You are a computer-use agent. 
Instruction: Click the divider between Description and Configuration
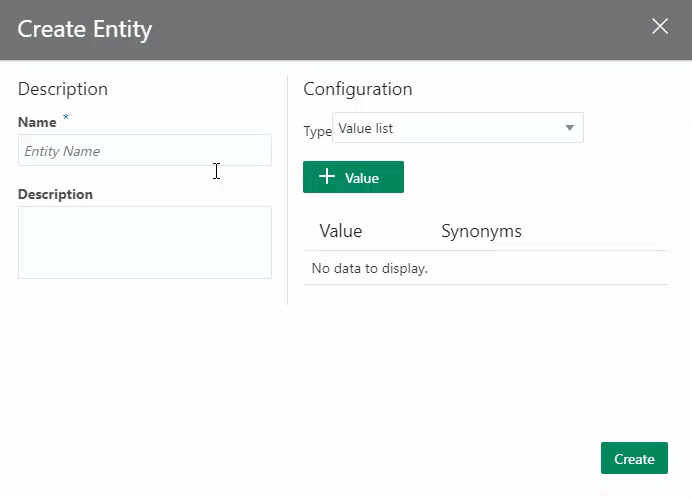287,190
